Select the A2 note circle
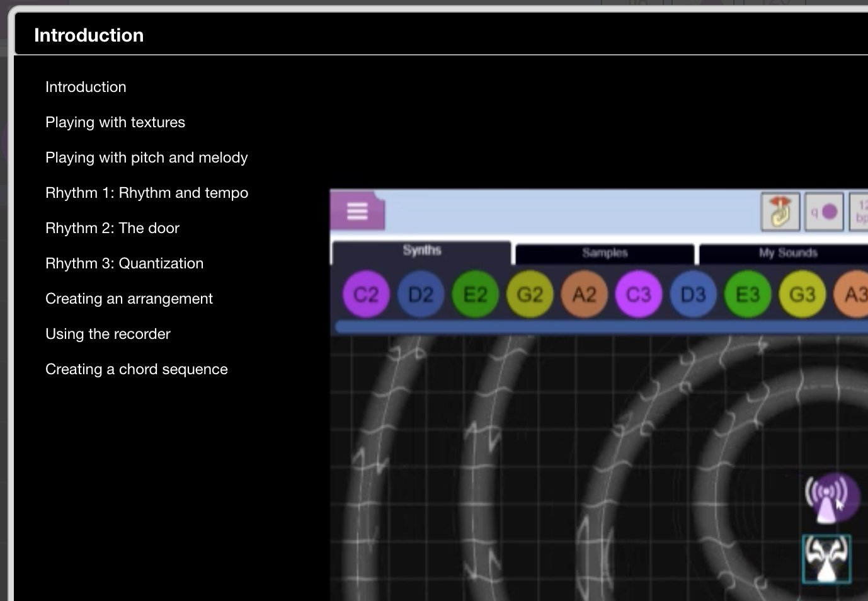The width and height of the screenshot is (868, 601). 585,294
